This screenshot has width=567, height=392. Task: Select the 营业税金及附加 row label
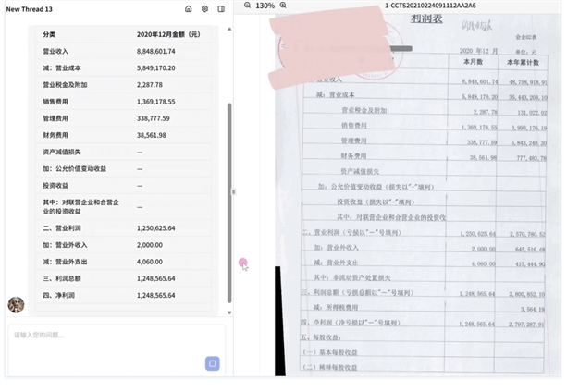[65, 85]
